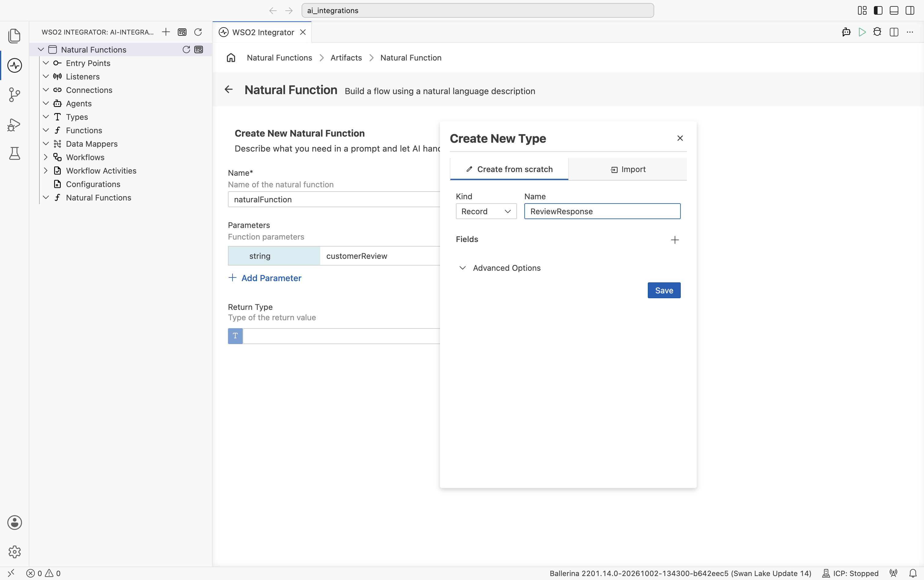Refresh the integrator sidebar header
The image size is (924, 580).
click(x=198, y=32)
